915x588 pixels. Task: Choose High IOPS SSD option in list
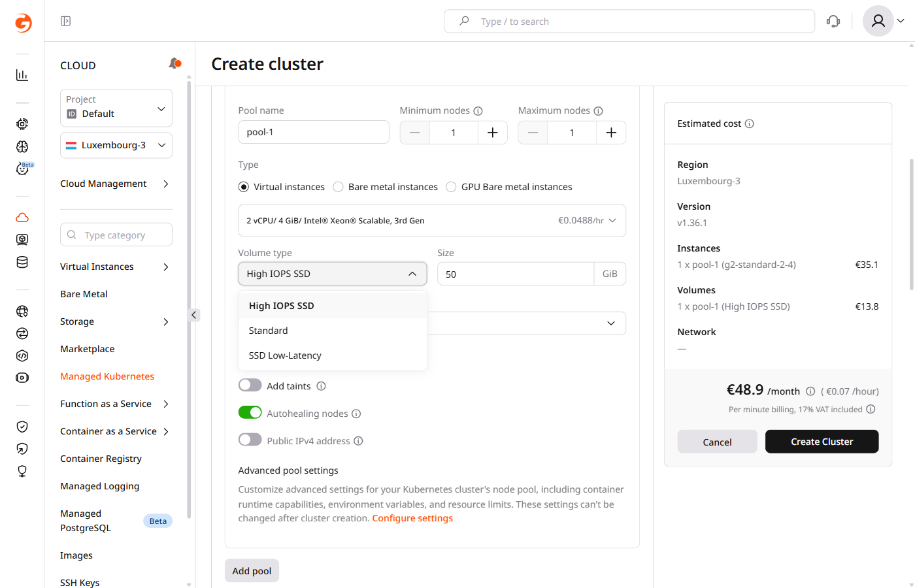(x=333, y=306)
